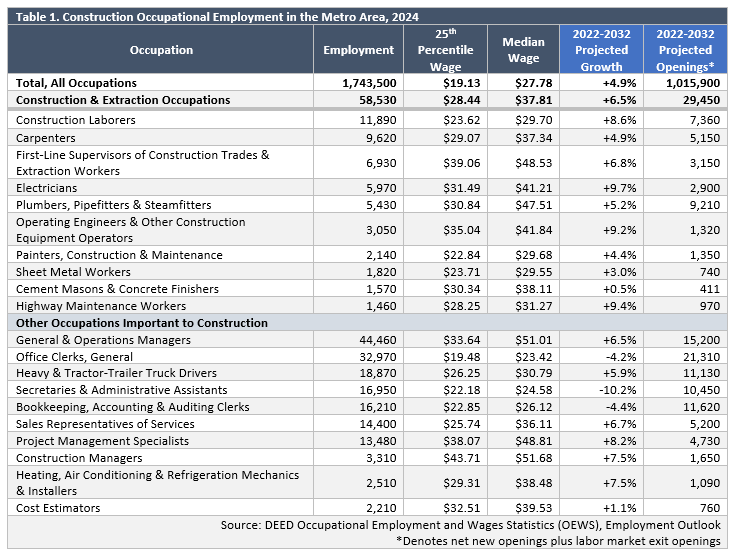This screenshot has height=559, width=738.
Task: Select the 'Occupation' column header
Action: (160, 50)
